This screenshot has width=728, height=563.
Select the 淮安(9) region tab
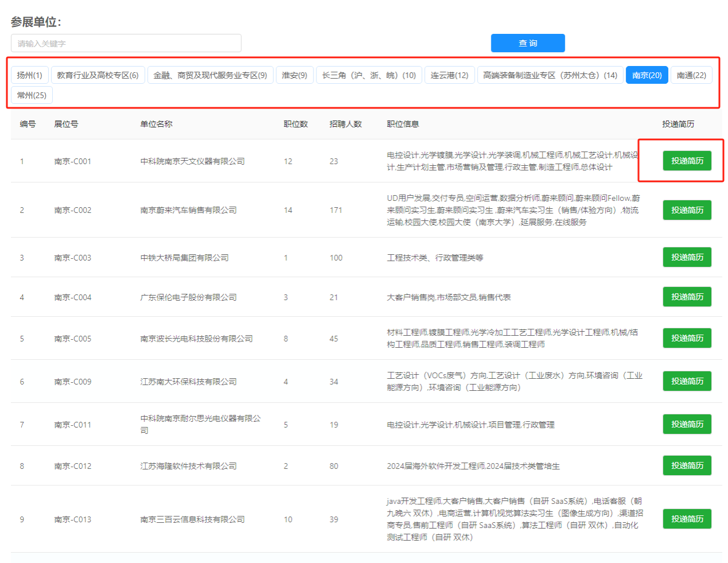[x=295, y=75]
